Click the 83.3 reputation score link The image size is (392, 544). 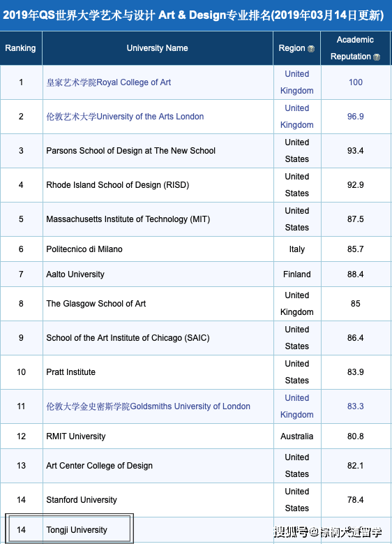point(355,406)
